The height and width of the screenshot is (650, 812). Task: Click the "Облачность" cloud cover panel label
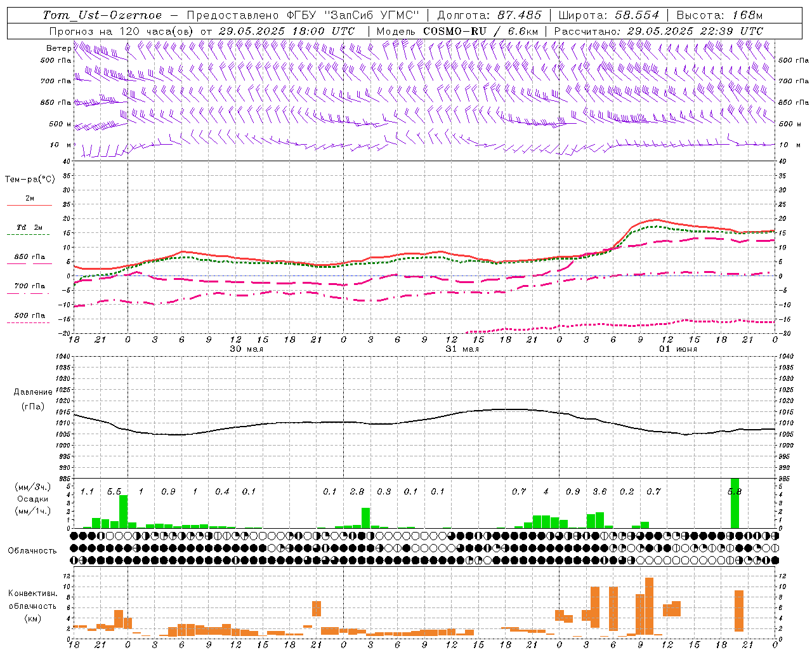click(x=32, y=551)
